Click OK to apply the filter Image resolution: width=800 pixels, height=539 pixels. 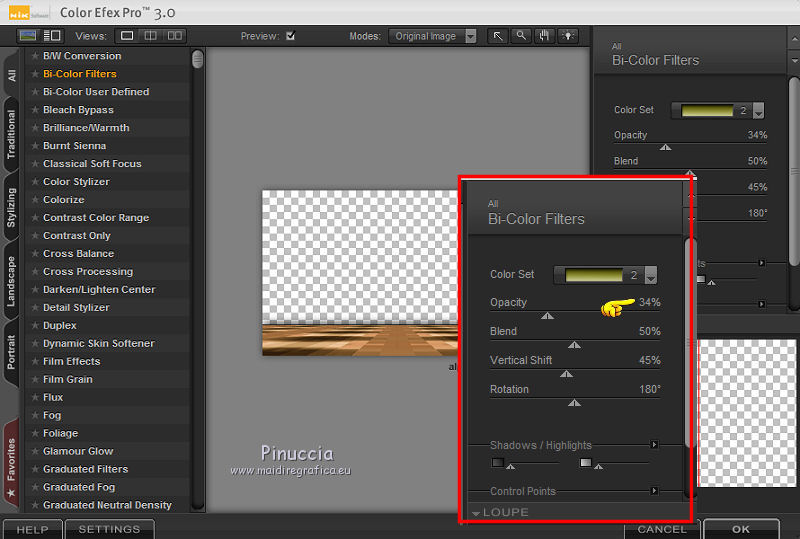pyautogui.click(x=741, y=529)
